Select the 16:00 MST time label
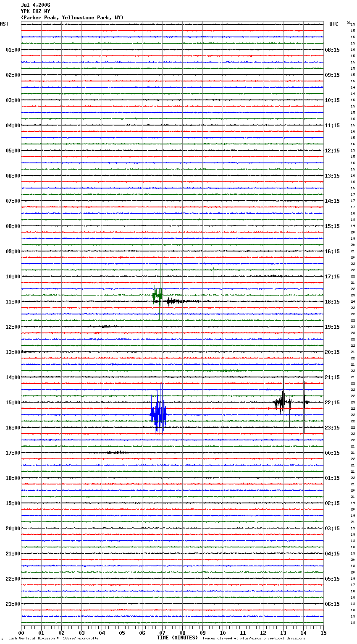The height and width of the screenshot is (644, 357). [x=13, y=428]
